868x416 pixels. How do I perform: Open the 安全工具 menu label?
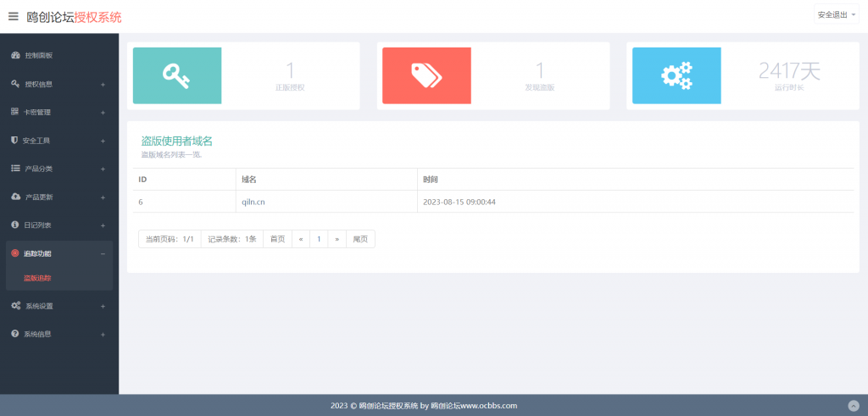(36, 141)
